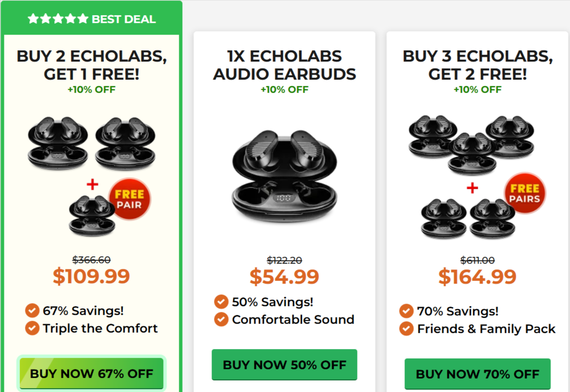Select the 1X ECHOLABS AUDIO EARBUDS heading
Viewport: 570px width, 392px height.
point(284,64)
